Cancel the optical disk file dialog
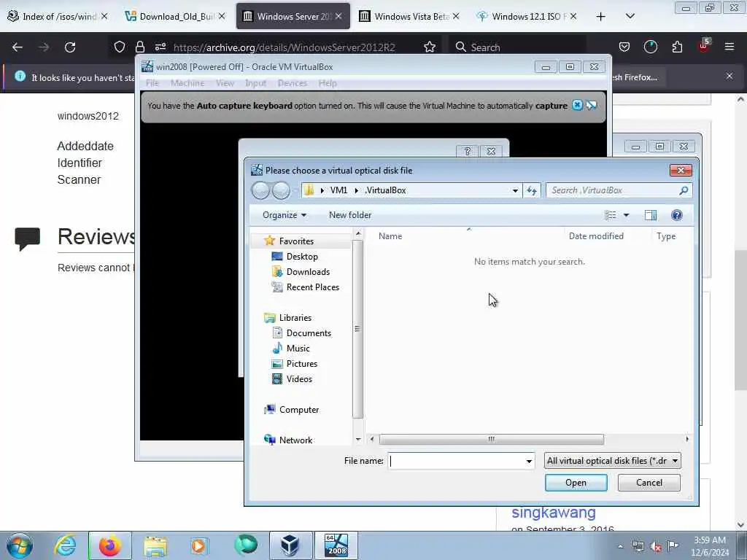747x560 pixels. tap(649, 483)
